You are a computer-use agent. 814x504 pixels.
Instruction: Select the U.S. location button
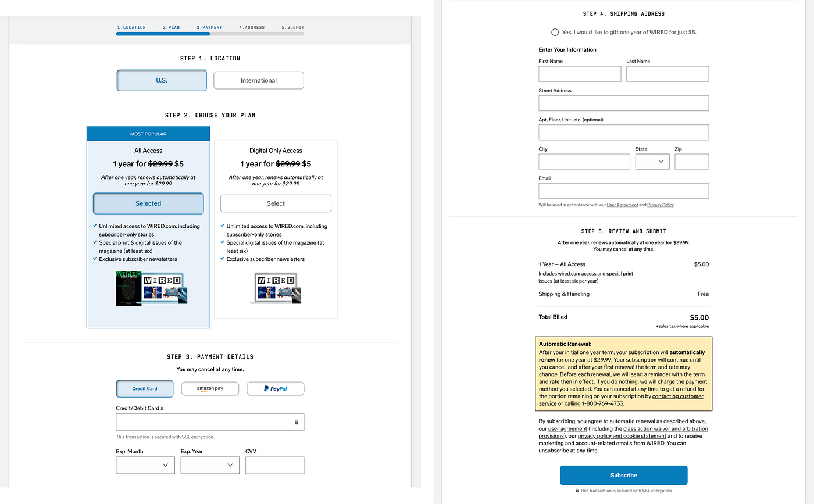click(x=162, y=80)
